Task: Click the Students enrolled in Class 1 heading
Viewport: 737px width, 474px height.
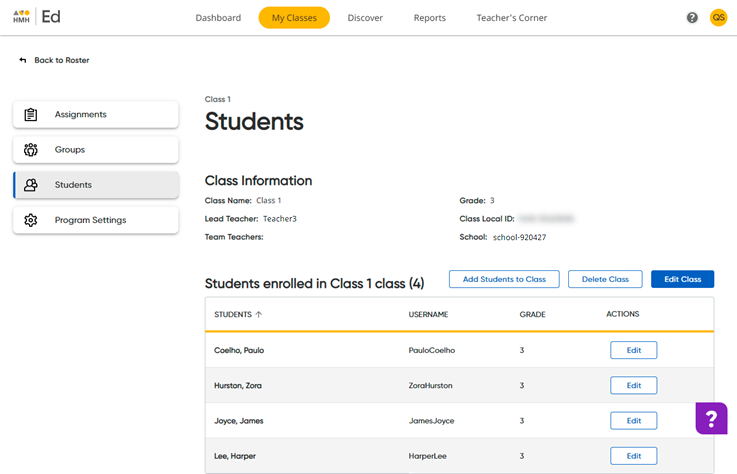Action: tap(314, 284)
